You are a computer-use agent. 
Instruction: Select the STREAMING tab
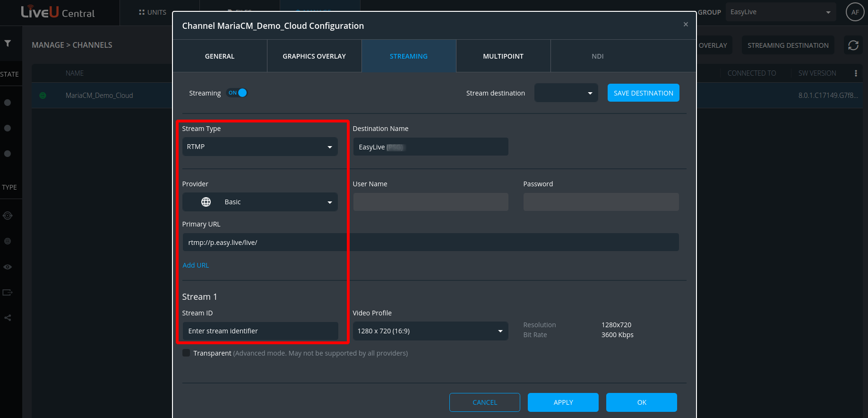click(x=409, y=56)
